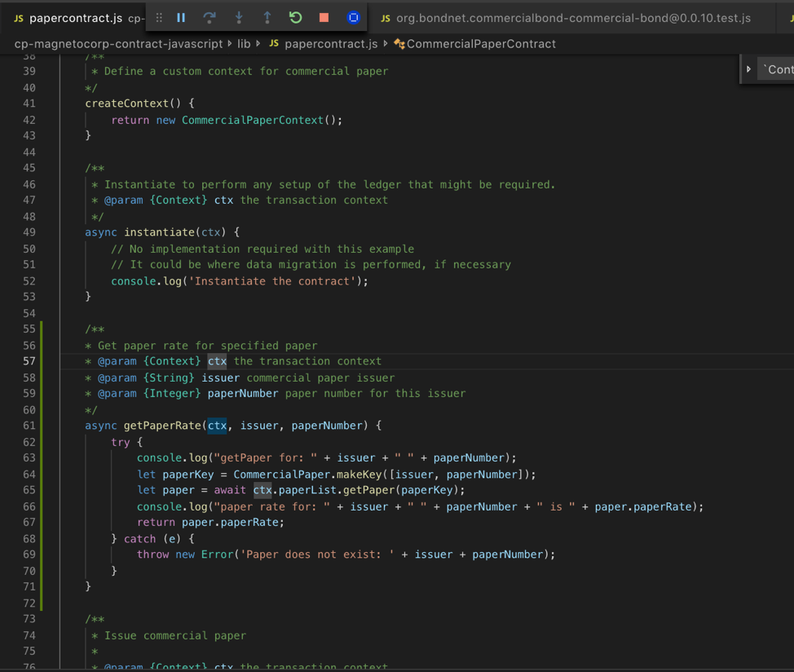Screen dimensions: 794x672
Task: Toggle breakpoint at line 61
Action: click(10, 426)
